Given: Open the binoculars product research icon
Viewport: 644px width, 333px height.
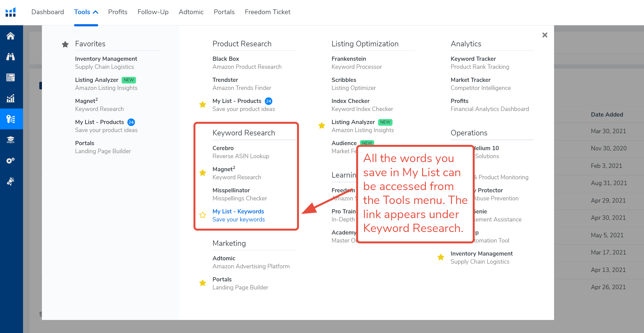Looking at the screenshot, I should (x=11, y=57).
